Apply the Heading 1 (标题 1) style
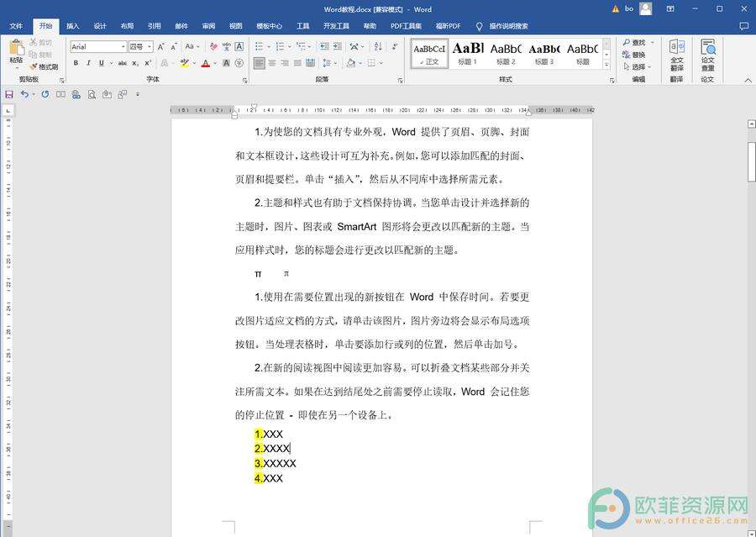Screen dimensions: 756x537 468,54
